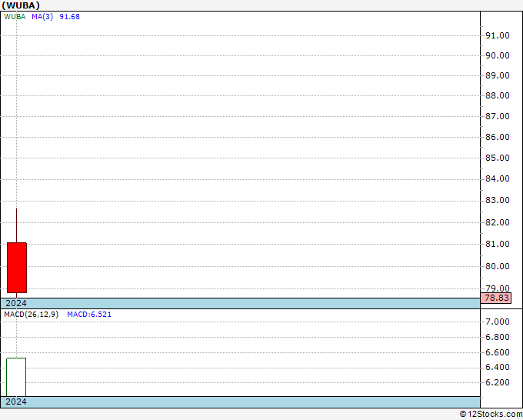Click the 6.200 MACD axis label
The height and width of the screenshot is (420, 523).
click(498, 382)
